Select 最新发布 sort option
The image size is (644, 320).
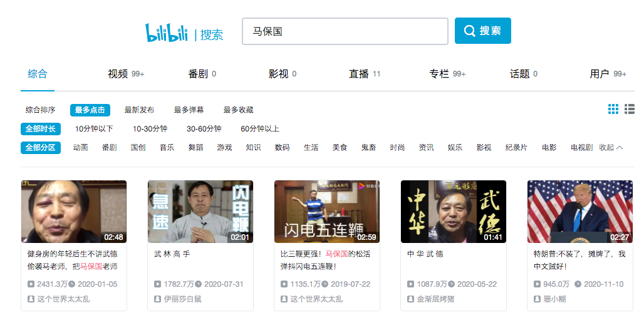139,110
